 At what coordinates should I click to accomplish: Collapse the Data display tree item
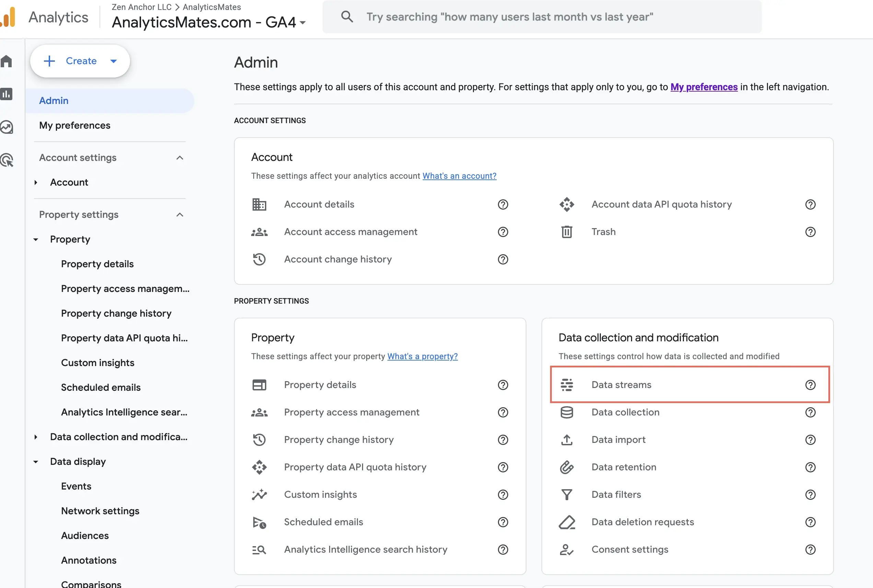[x=36, y=462]
